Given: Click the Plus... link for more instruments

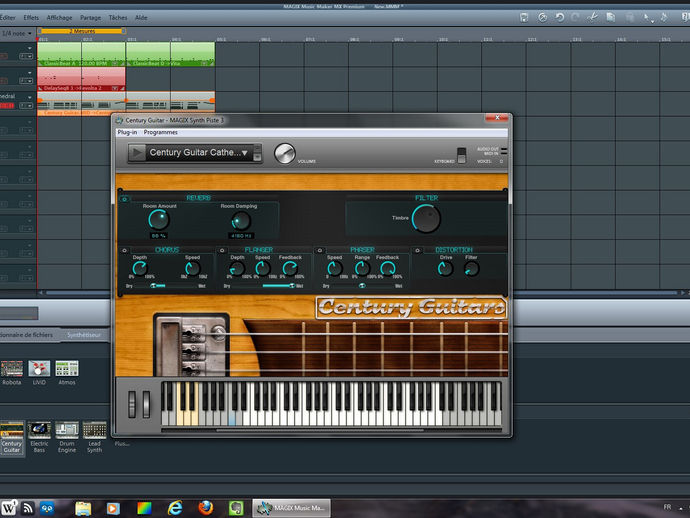Looking at the screenshot, I should pyautogui.click(x=122, y=444).
